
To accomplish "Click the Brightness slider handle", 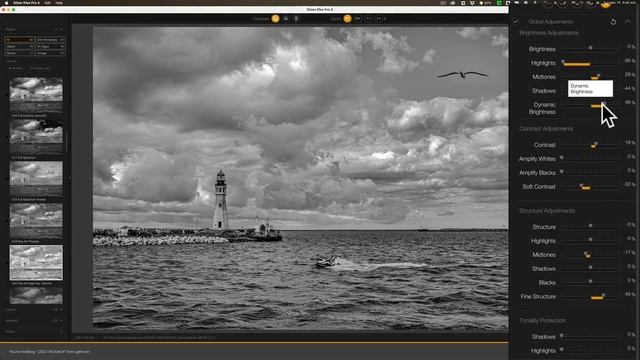I will 590,48.
